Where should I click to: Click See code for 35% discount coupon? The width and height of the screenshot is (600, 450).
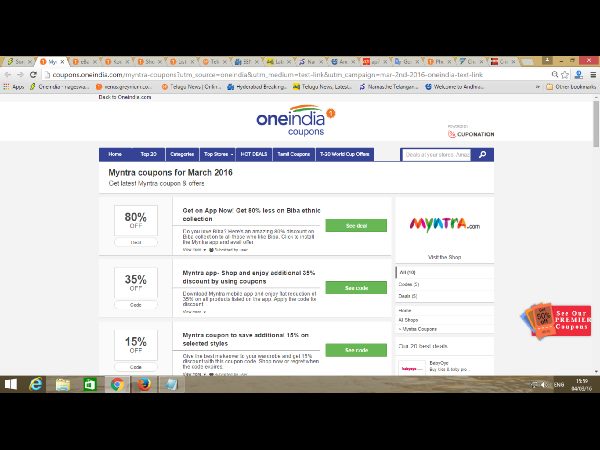click(356, 288)
